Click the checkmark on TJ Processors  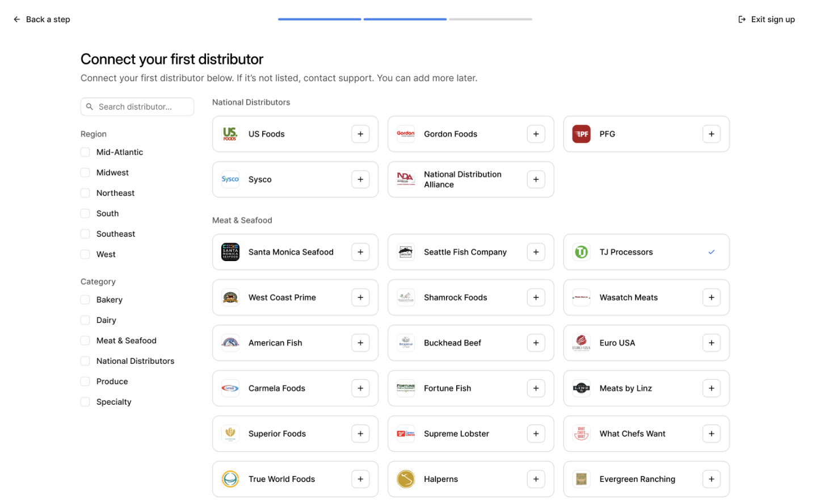pyautogui.click(x=711, y=252)
